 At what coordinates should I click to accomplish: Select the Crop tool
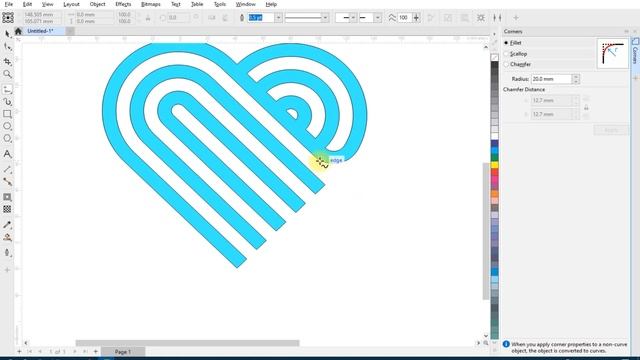(x=7, y=61)
